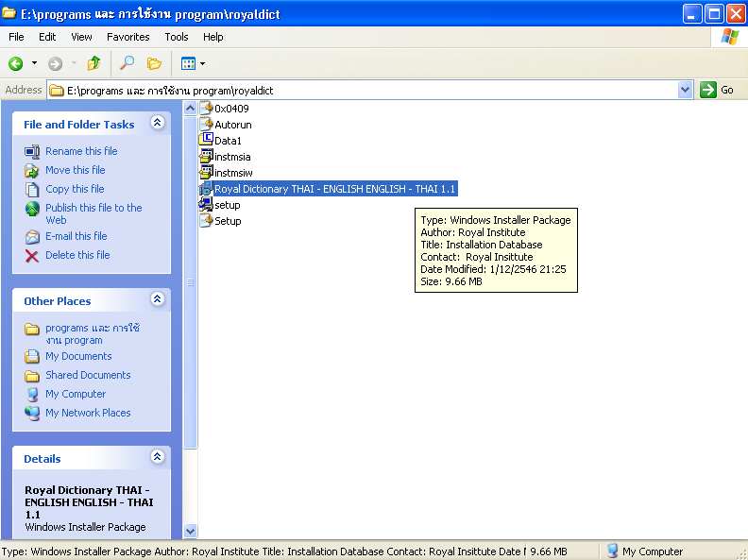The image size is (748, 560).
Task: Collapse the File and Folder Tasks panel
Action: pyautogui.click(x=158, y=123)
